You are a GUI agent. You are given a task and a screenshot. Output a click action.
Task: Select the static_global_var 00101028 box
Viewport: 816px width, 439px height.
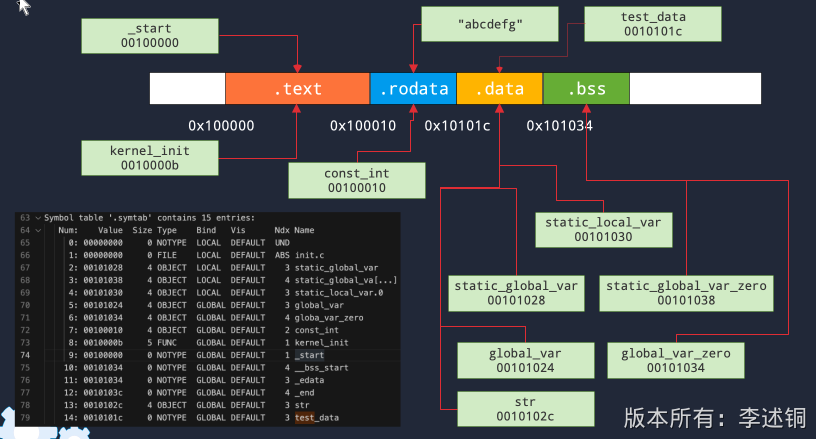[515, 294]
